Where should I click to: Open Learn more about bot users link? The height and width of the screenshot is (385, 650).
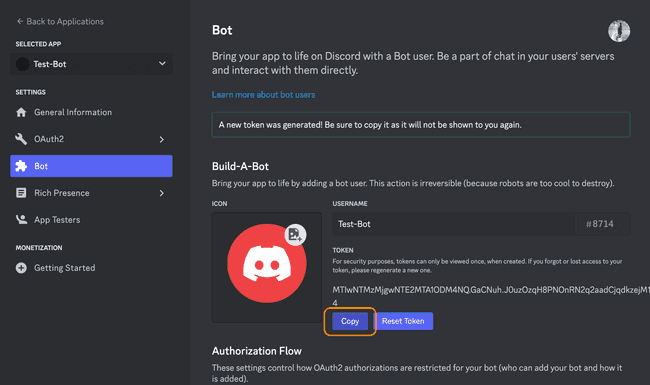[x=263, y=95]
